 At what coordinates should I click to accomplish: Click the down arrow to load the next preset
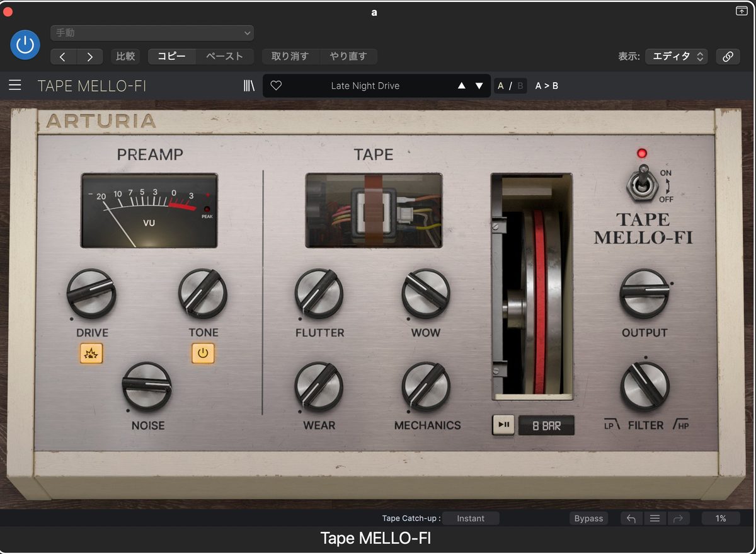479,85
